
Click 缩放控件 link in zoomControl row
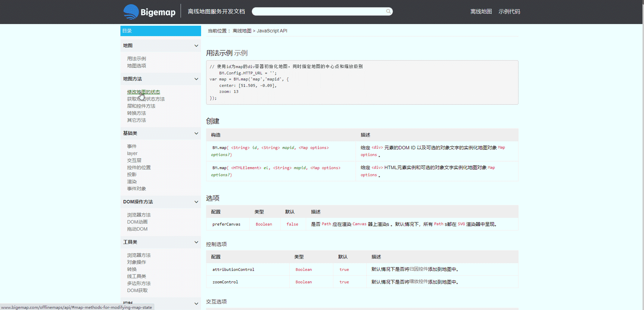coord(418,282)
